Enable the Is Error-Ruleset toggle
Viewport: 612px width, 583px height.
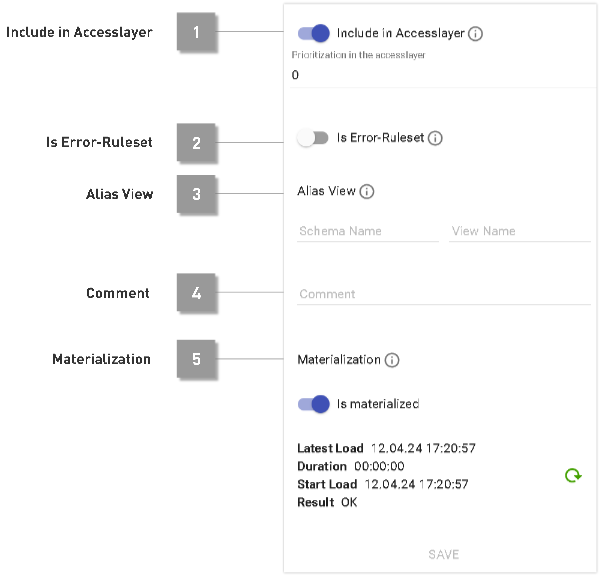point(313,138)
